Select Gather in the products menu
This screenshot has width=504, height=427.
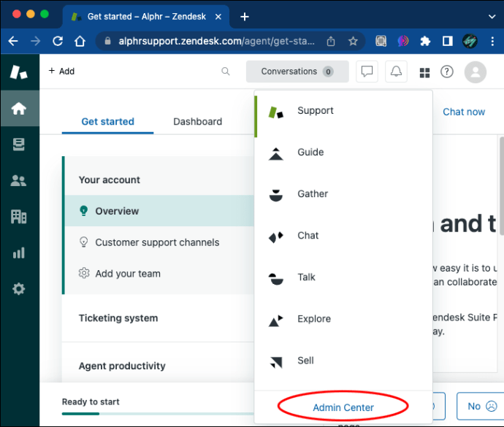coord(343,194)
